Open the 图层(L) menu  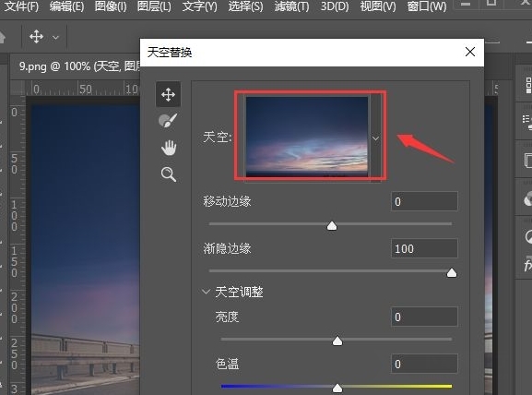click(x=154, y=6)
